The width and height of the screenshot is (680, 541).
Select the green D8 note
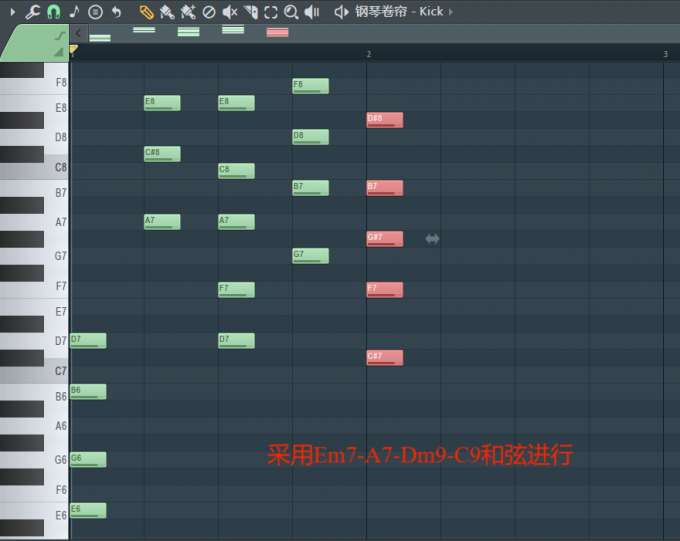pos(311,137)
